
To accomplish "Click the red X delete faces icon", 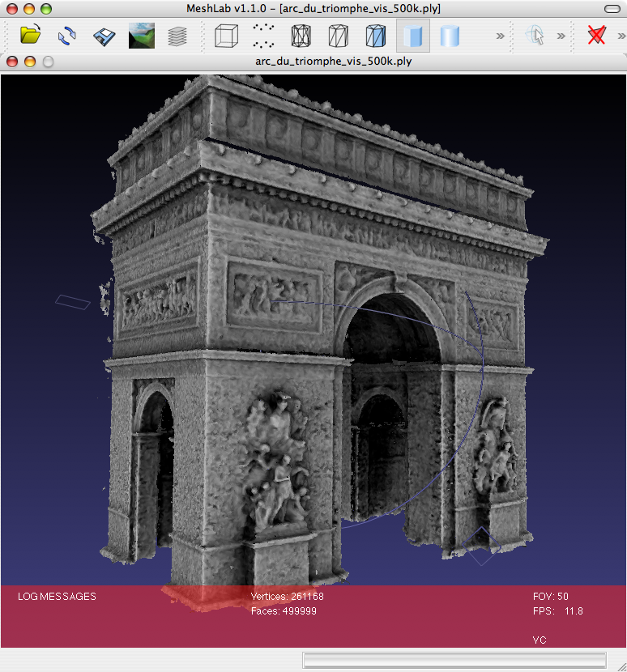I will (x=597, y=36).
